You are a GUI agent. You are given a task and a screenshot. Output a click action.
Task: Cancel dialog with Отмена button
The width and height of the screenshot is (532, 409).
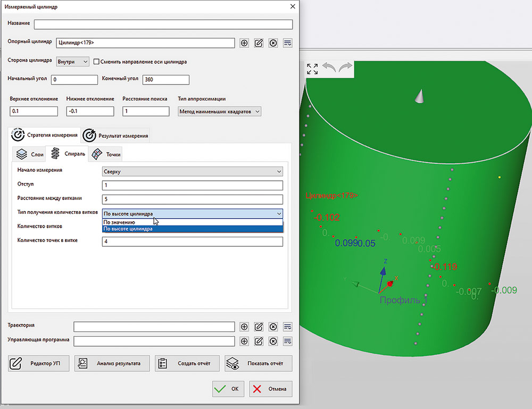click(271, 389)
